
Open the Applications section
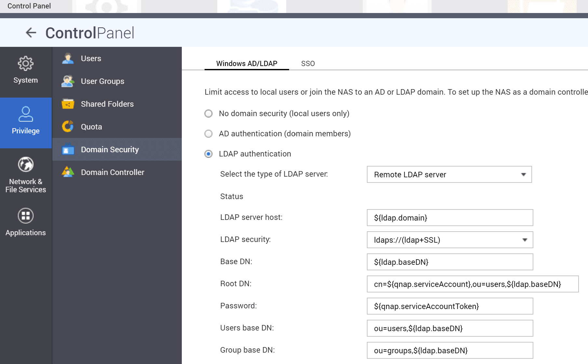[x=25, y=220]
